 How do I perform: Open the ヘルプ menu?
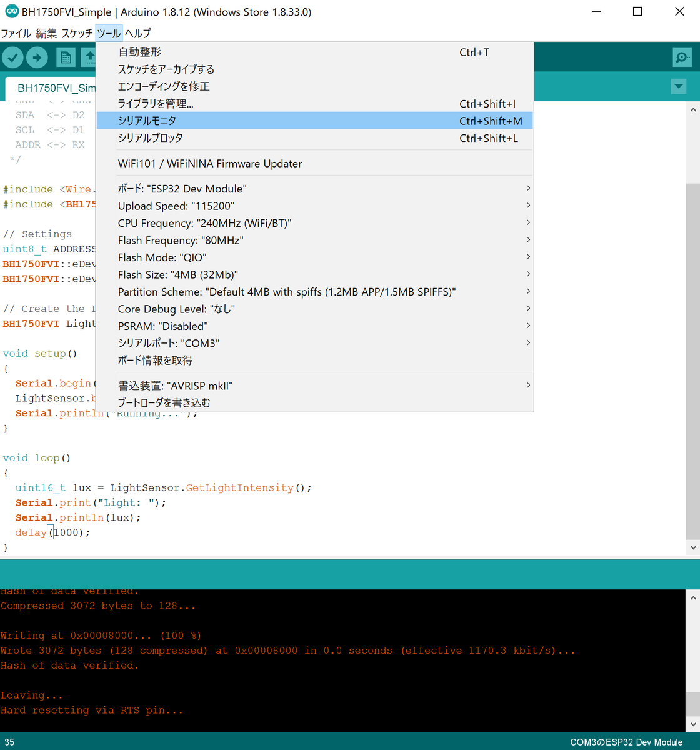pos(137,33)
